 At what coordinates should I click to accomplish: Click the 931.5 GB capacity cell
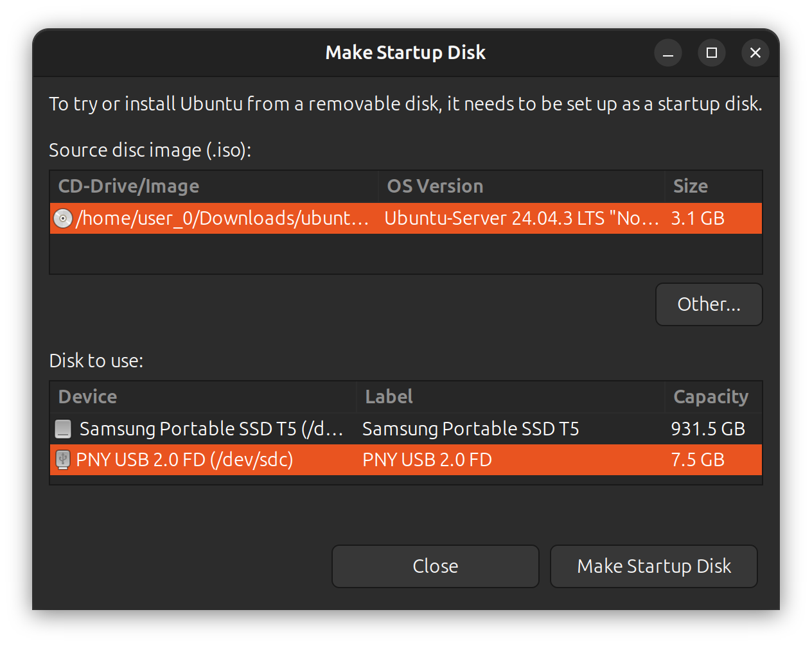(708, 429)
